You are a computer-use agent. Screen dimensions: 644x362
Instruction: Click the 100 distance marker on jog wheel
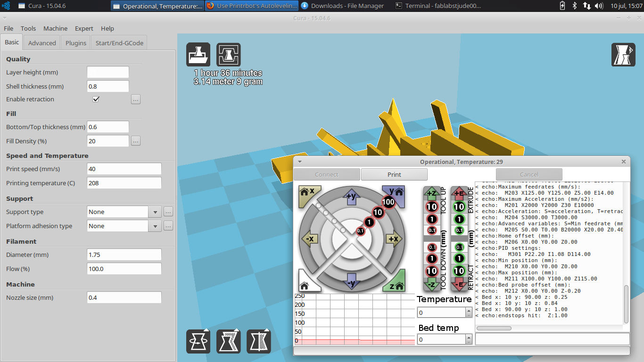(388, 202)
